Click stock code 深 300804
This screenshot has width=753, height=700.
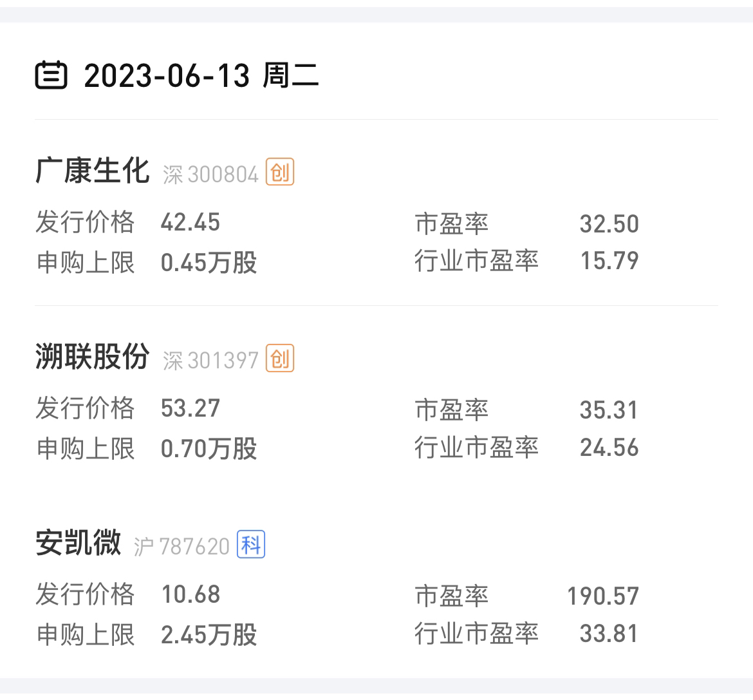[210, 175]
